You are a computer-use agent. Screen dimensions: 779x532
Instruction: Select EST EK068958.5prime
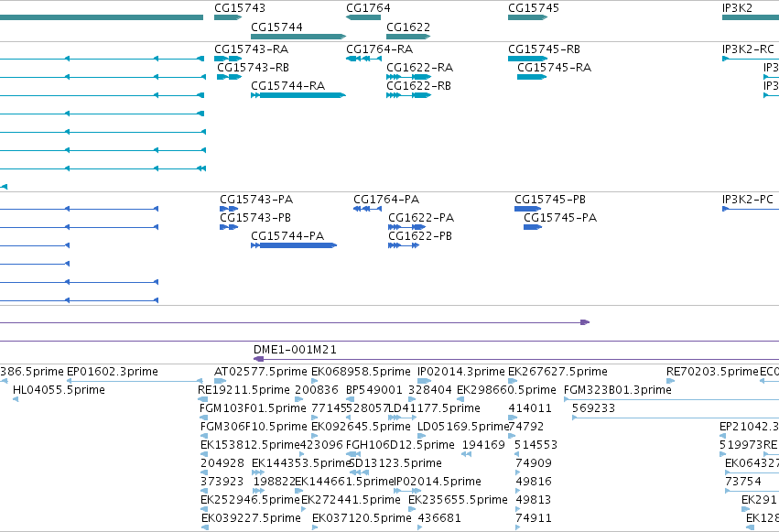pos(315,381)
